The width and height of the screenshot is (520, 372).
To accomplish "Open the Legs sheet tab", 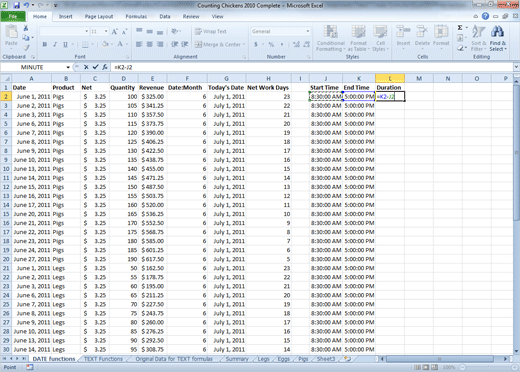I will [x=263, y=359].
